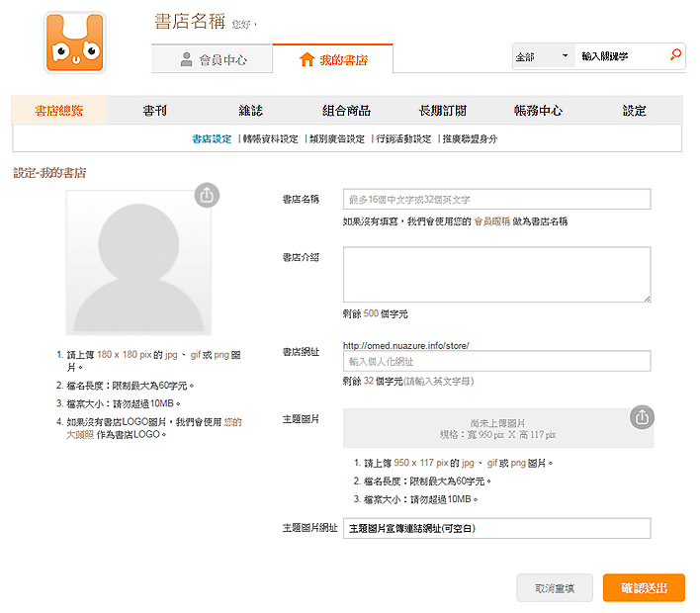Click the 主題圖片 banner upload icon
The height and width of the screenshot is (613, 700).
pyautogui.click(x=642, y=417)
